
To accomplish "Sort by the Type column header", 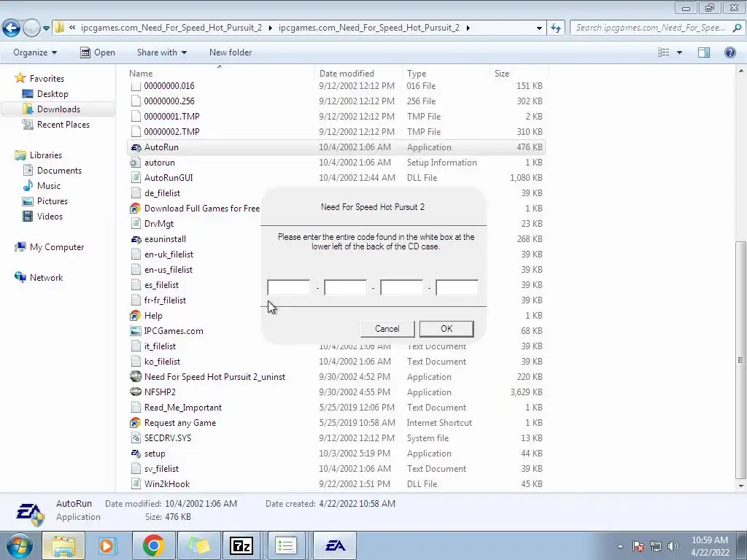I will [x=417, y=74].
